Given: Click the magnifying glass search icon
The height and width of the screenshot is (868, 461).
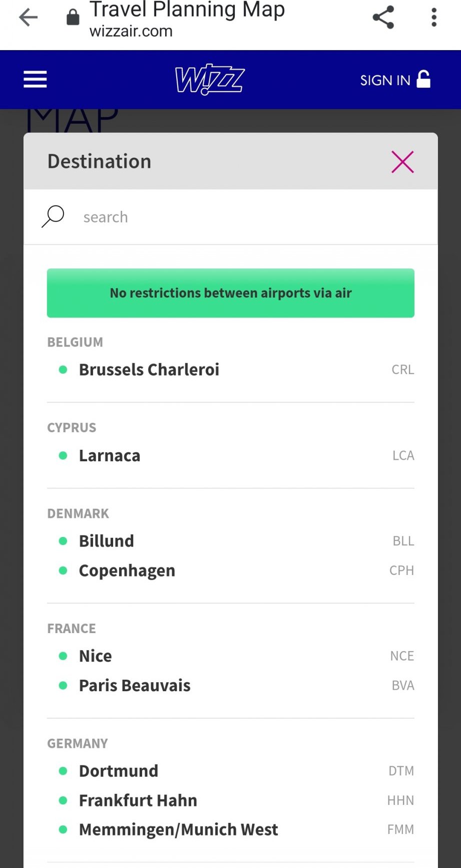Looking at the screenshot, I should (53, 216).
